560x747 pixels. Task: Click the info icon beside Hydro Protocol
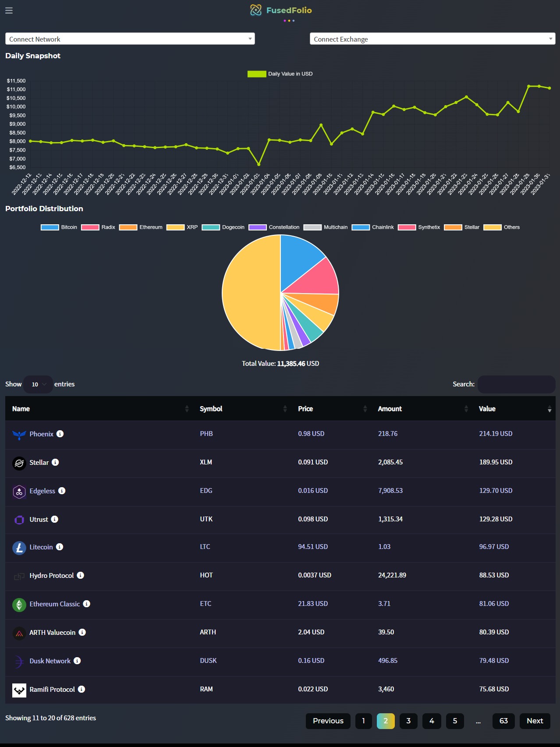point(80,575)
